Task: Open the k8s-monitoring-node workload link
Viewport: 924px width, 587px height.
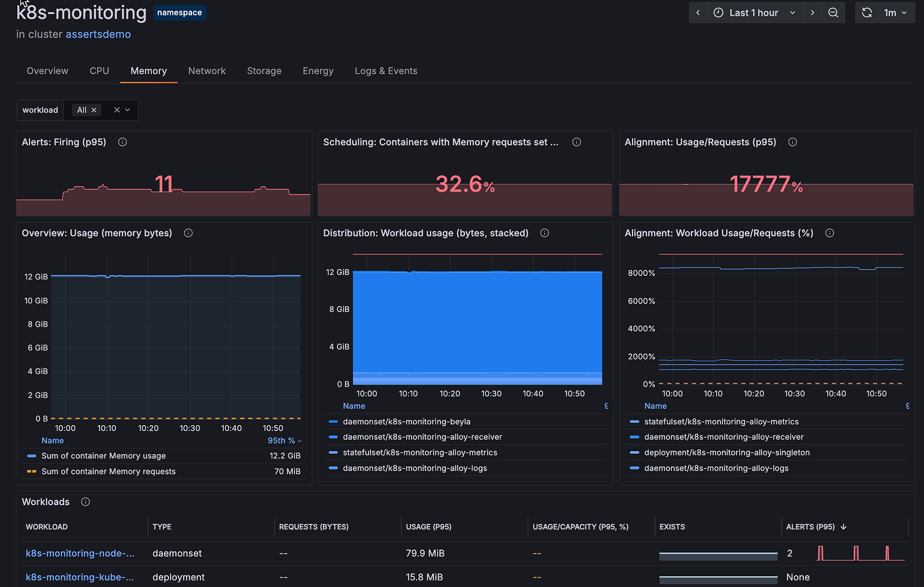Action: point(80,553)
